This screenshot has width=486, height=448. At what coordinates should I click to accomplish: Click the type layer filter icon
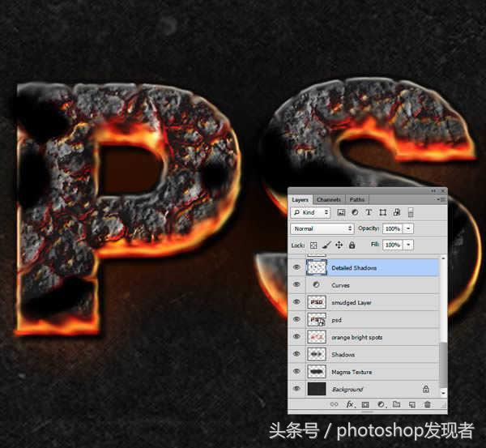tap(369, 212)
